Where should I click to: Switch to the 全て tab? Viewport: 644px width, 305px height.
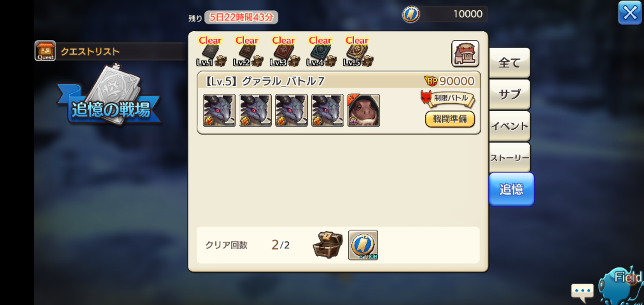510,63
